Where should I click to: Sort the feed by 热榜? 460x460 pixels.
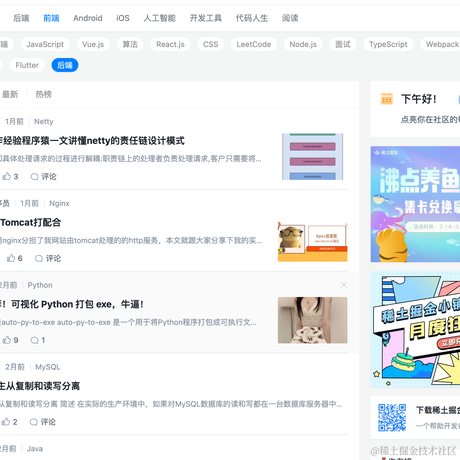pos(43,94)
